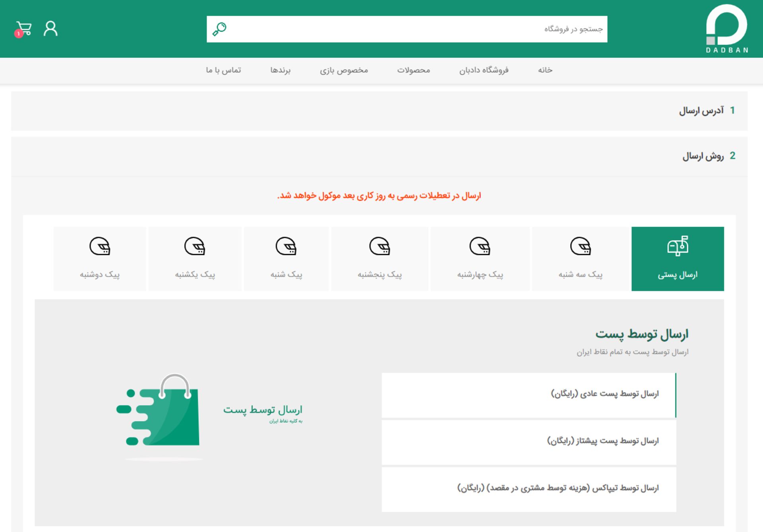Image resolution: width=763 pixels, height=532 pixels.
Task: Click the Dadban logo
Action: (x=726, y=28)
